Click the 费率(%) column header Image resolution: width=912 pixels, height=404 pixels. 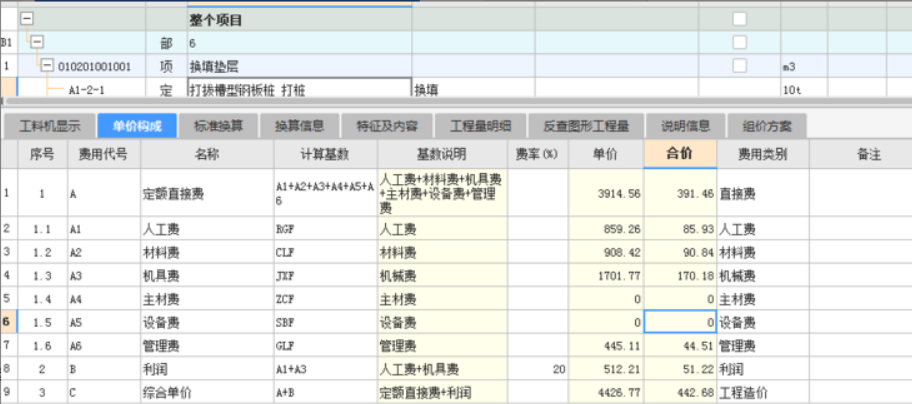(x=537, y=155)
